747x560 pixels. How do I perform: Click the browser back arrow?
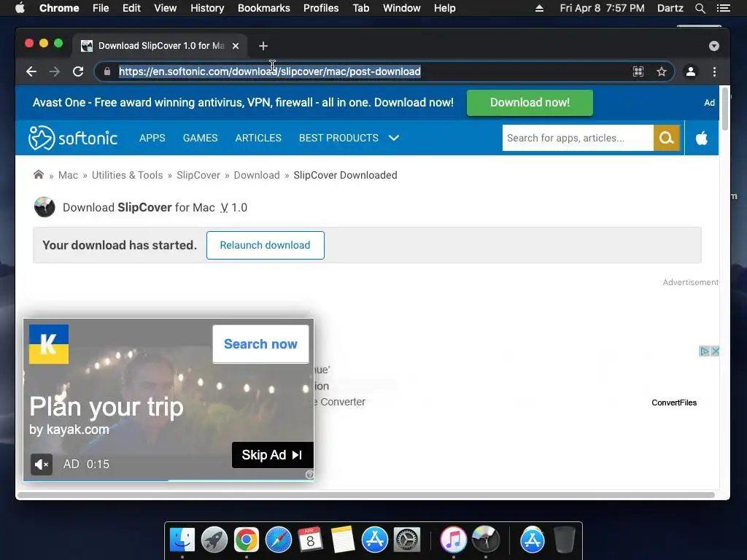click(31, 71)
